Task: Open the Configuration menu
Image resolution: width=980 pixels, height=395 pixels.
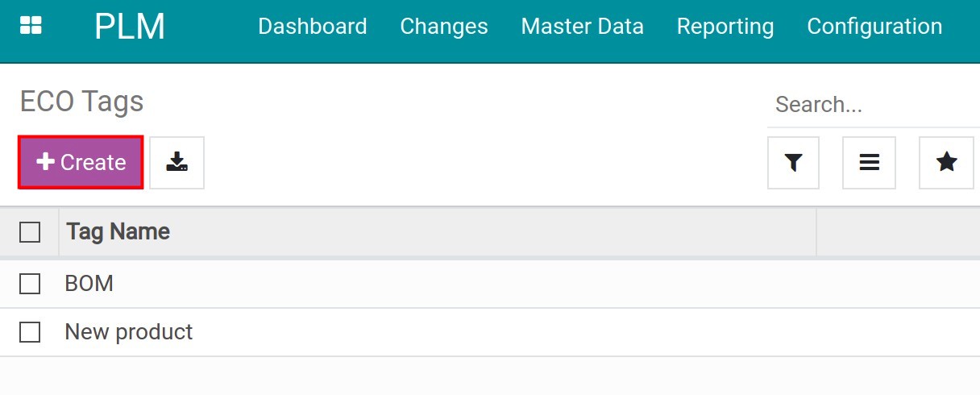Action: coord(874,27)
